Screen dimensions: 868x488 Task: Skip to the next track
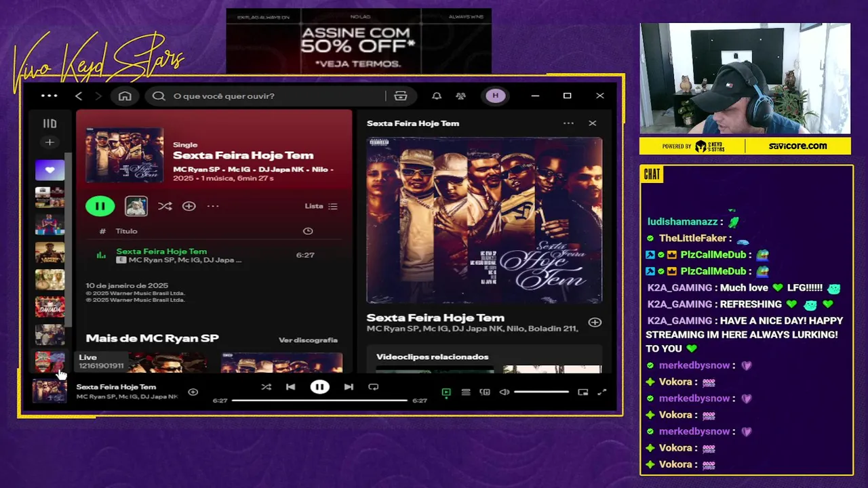[x=349, y=387]
